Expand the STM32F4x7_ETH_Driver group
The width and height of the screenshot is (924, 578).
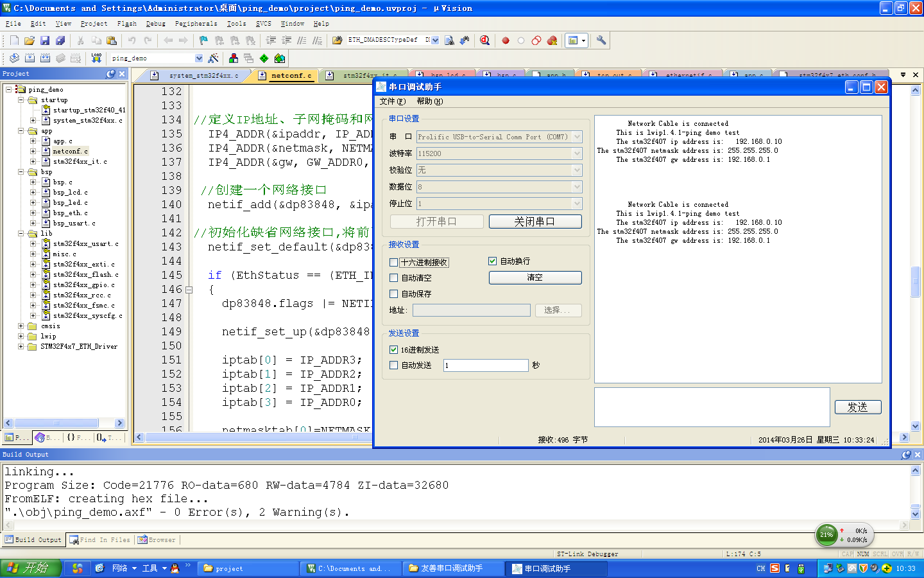pos(21,347)
